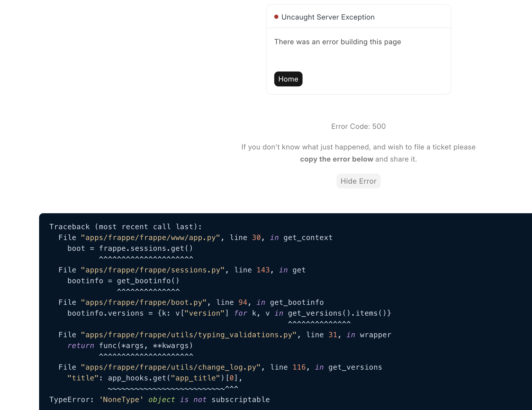Click line number 143 in the traceback

[263, 270]
